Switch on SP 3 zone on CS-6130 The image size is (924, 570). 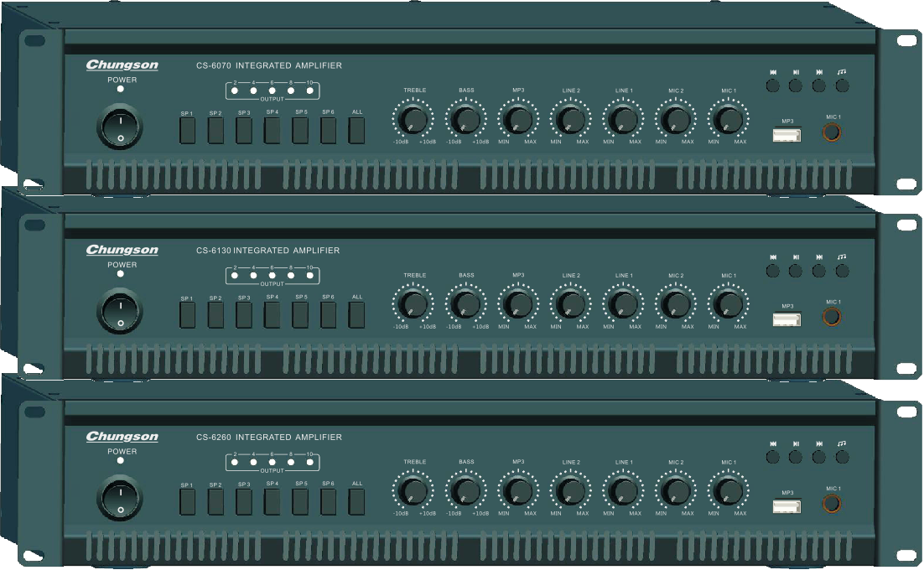pyautogui.click(x=244, y=316)
